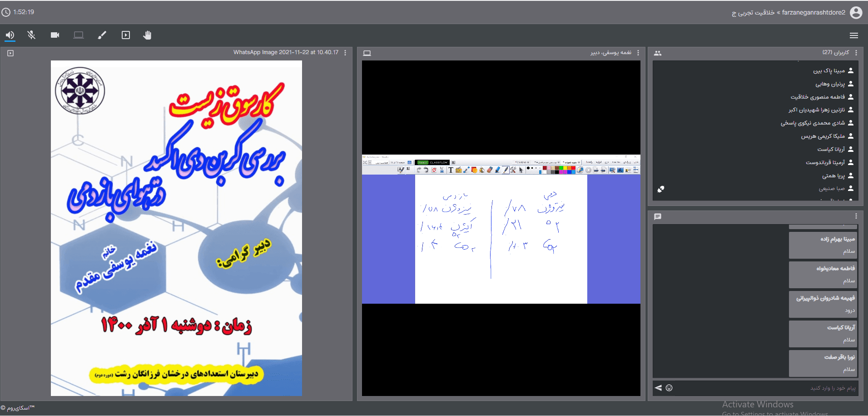Select user مبینا پاک بین from list
The height and width of the screenshot is (416, 868).
point(829,71)
